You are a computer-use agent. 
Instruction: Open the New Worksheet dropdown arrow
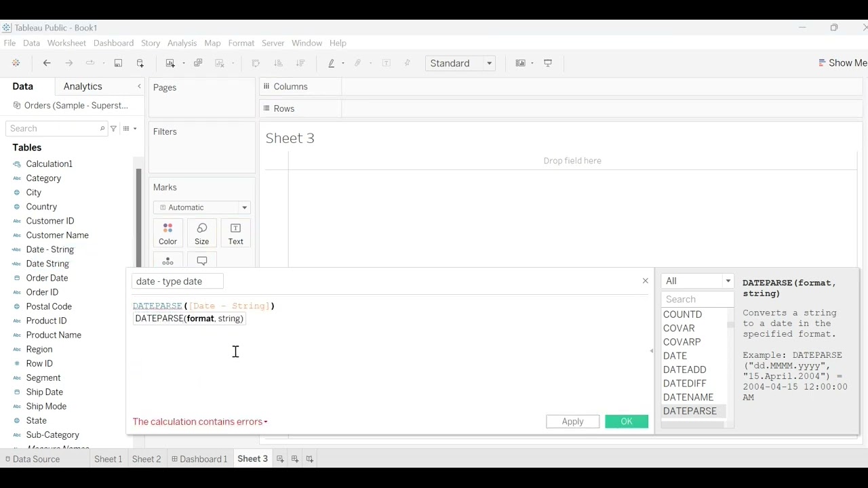tap(183, 63)
